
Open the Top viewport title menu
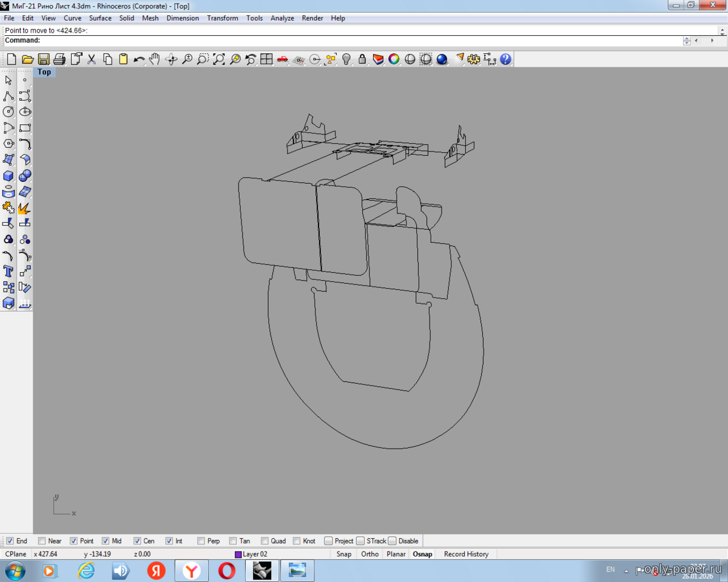coord(44,72)
